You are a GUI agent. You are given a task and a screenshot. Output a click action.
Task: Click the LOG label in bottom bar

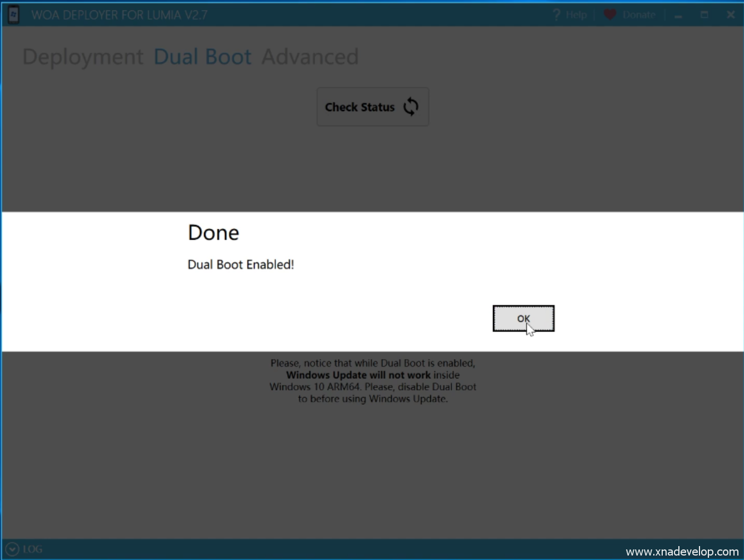(32, 549)
